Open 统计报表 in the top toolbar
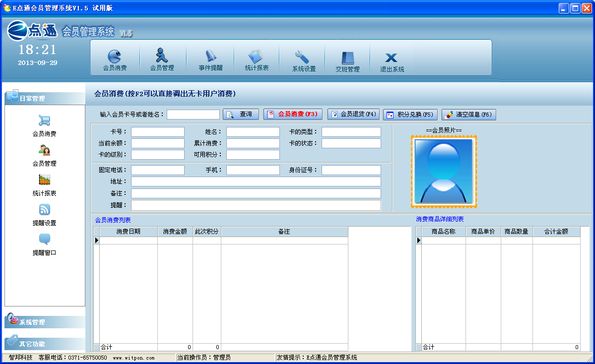 pyautogui.click(x=257, y=61)
